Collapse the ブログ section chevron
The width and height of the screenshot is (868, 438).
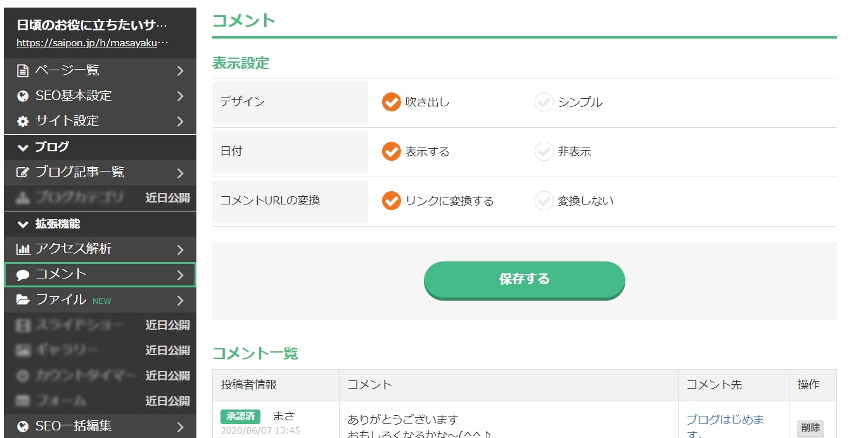pyautogui.click(x=23, y=147)
